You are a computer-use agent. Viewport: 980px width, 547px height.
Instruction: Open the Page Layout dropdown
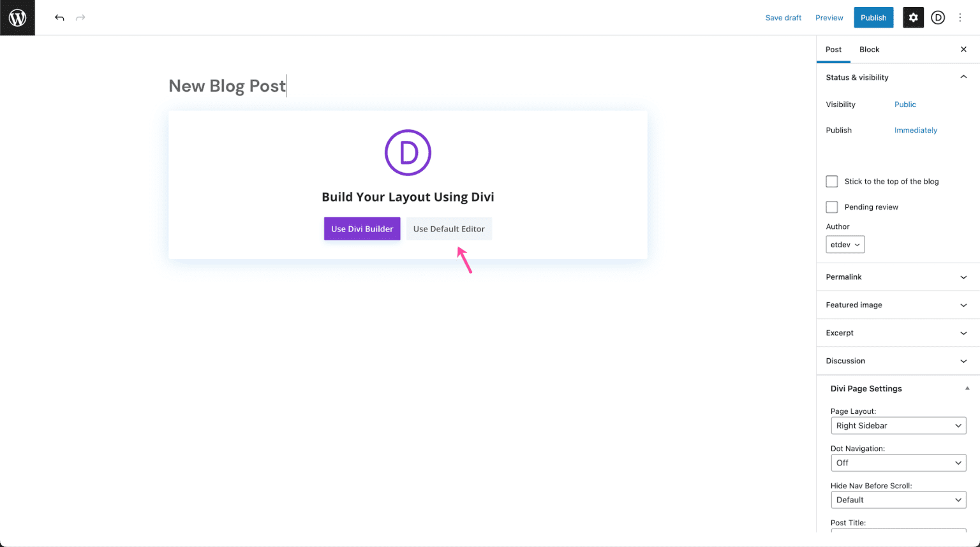[898, 425]
